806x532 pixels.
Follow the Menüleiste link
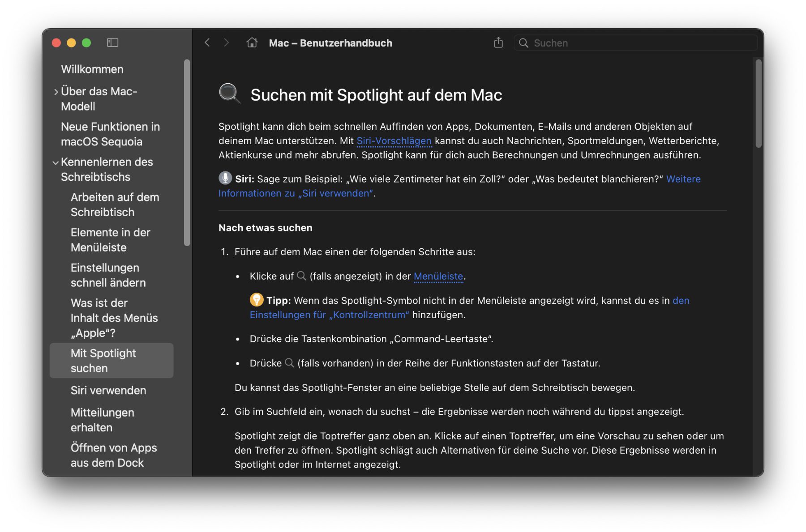[x=438, y=277]
